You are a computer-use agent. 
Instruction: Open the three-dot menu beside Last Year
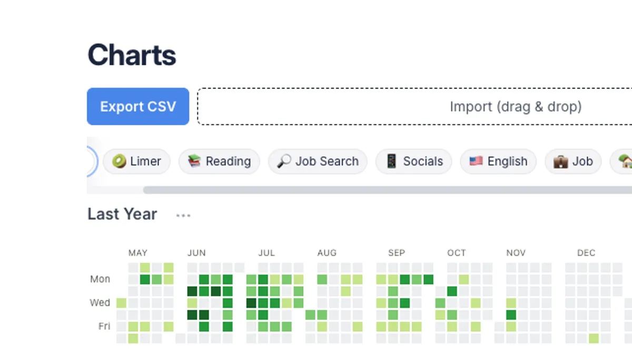[x=183, y=215]
